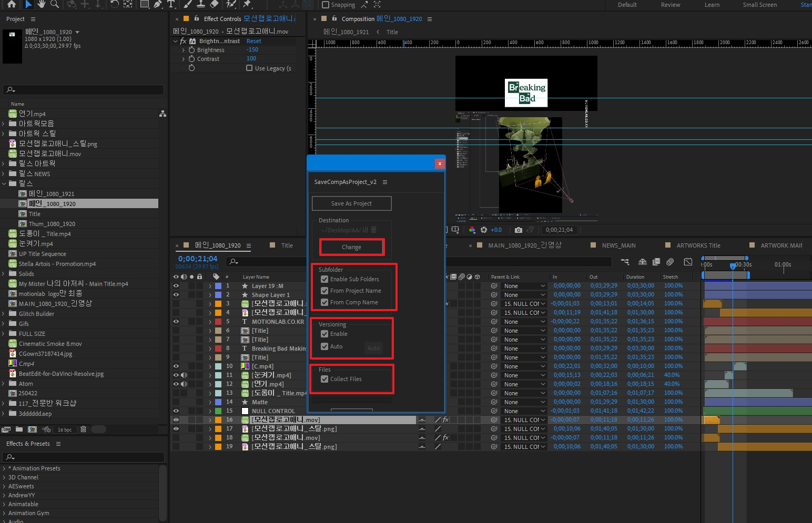Image resolution: width=812 pixels, height=523 pixels.
Task: Select the Clone Stamp tool
Action: tap(200, 4)
